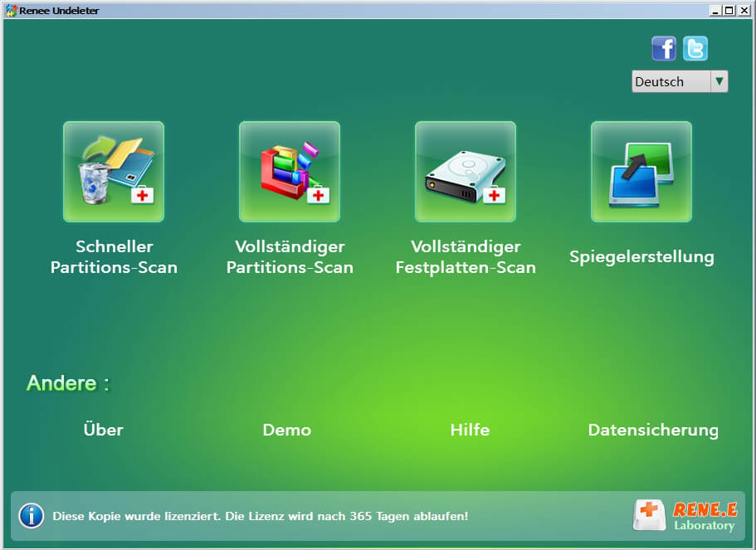The width and height of the screenshot is (756, 550).
Task: Open the Über link
Action: (x=103, y=430)
